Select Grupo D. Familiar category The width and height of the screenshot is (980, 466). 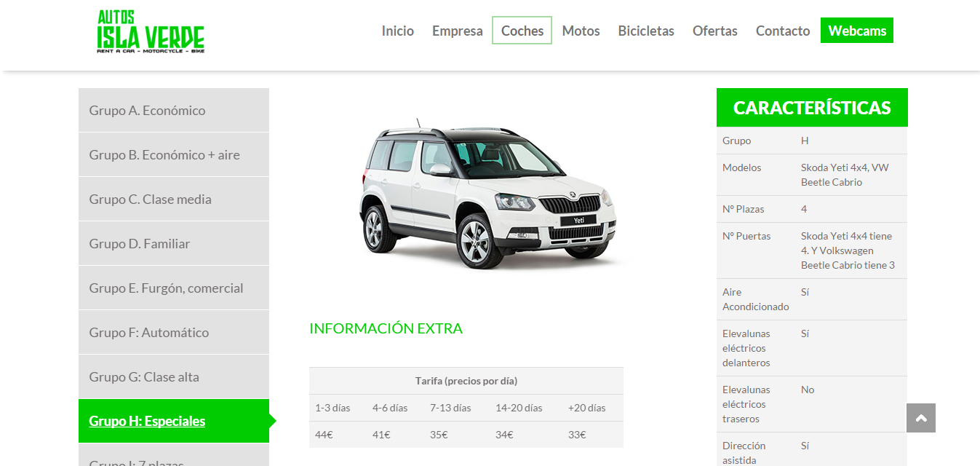[174, 243]
